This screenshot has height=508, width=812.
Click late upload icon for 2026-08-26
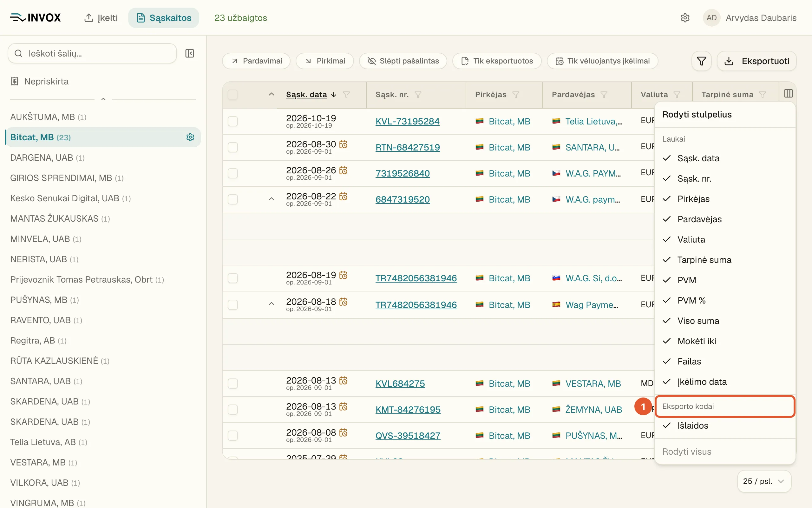pyautogui.click(x=343, y=170)
